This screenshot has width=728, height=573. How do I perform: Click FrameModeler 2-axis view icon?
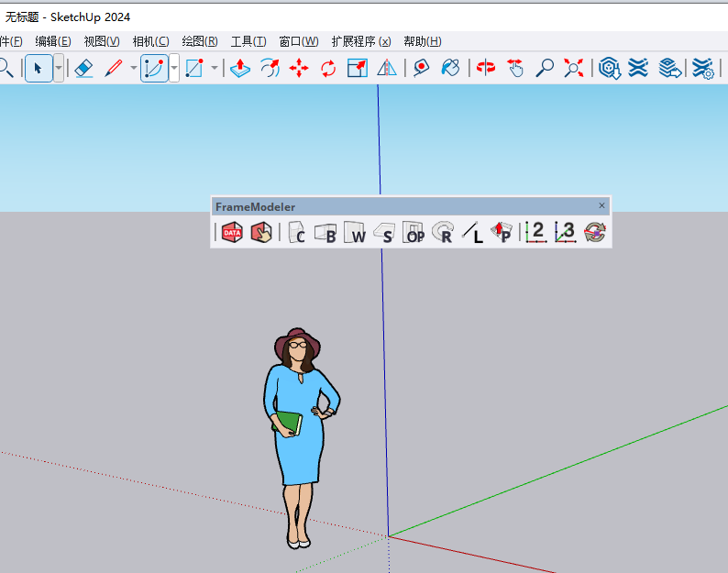pyautogui.click(x=536, y=232)
